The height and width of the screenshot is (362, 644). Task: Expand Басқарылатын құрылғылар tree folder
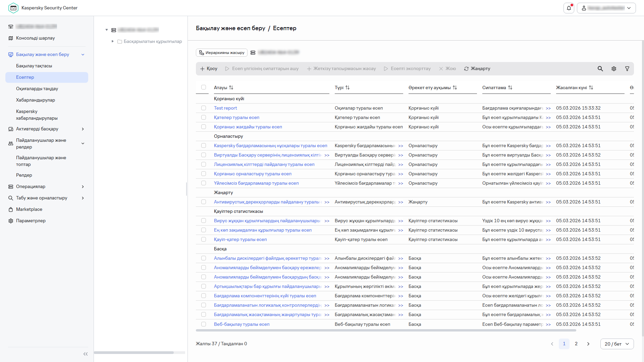pos(113,42)
